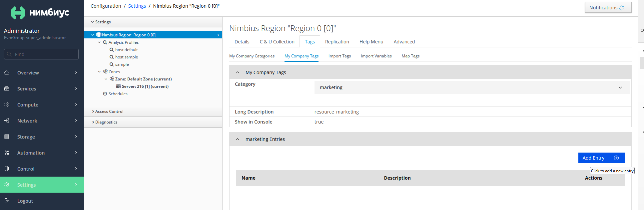Switch to the Replication tab
644x210 pixels.
coord(337,42)
